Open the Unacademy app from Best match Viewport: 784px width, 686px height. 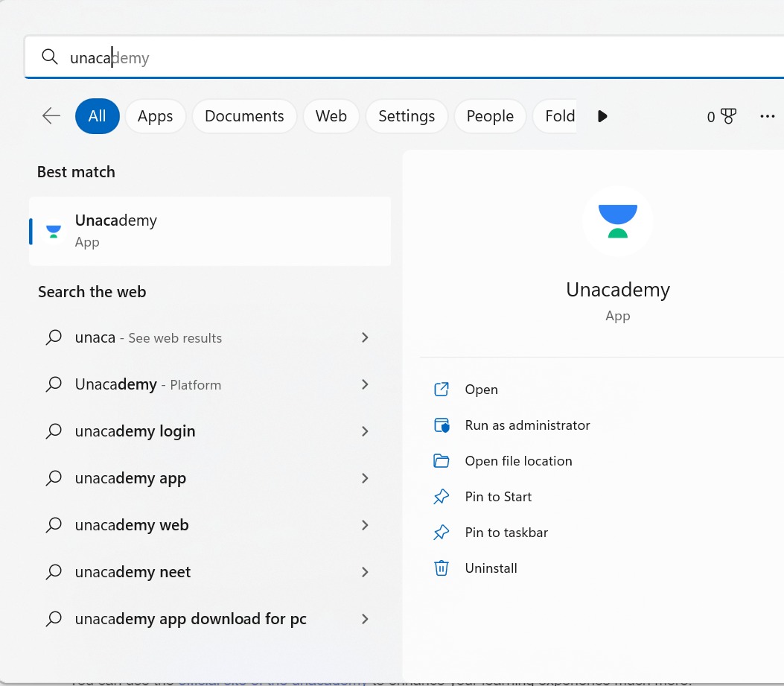click(x=209, y=231)
